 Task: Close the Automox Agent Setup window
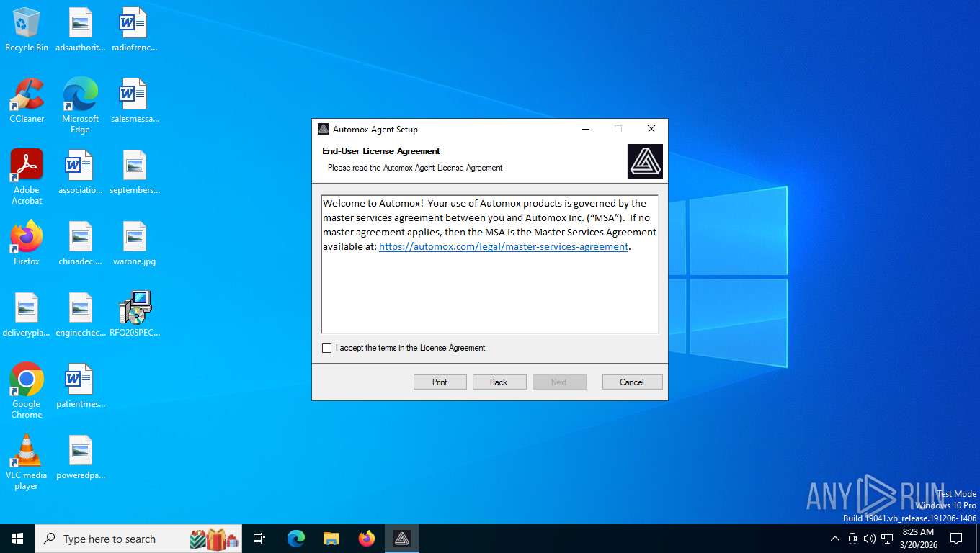(651, 129)
